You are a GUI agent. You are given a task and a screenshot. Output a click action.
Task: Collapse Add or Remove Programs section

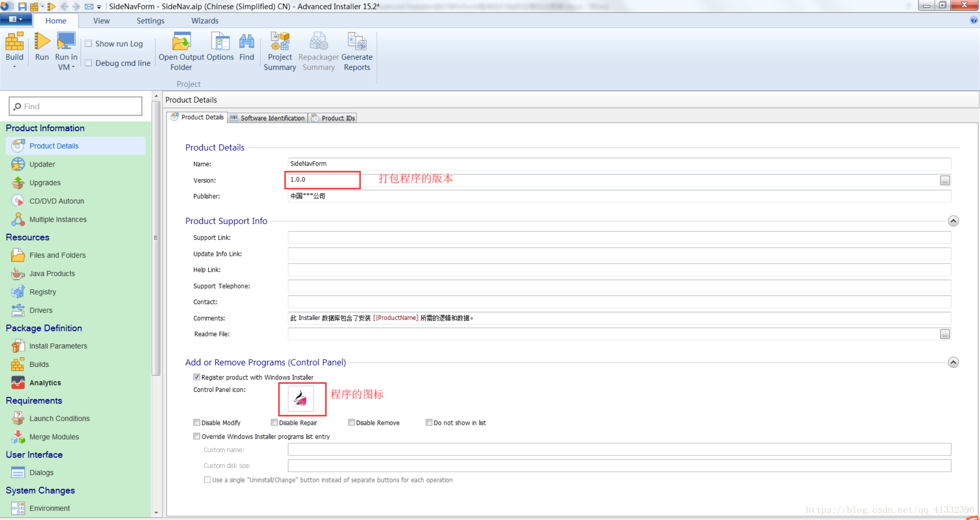[x=953, y=362]
